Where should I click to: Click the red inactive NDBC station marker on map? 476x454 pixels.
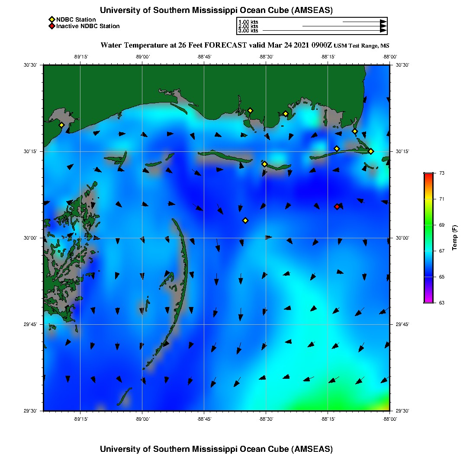pos(337,206)
